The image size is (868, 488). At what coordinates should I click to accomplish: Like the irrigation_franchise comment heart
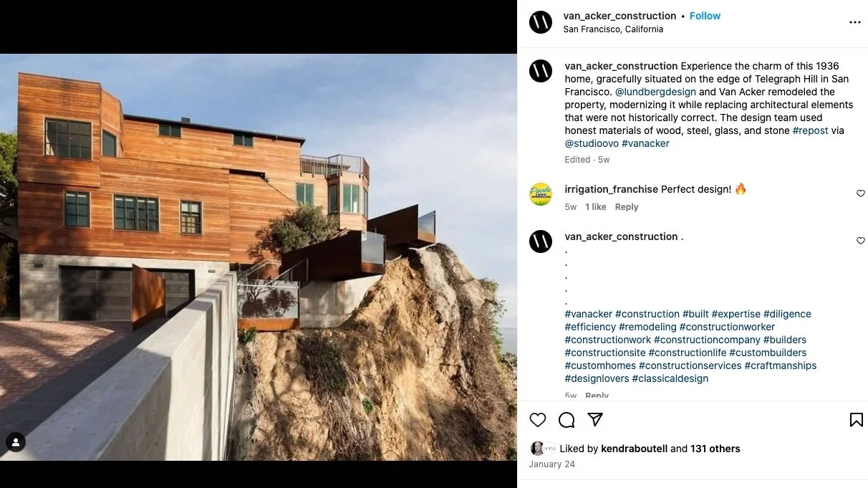point(861,193)
